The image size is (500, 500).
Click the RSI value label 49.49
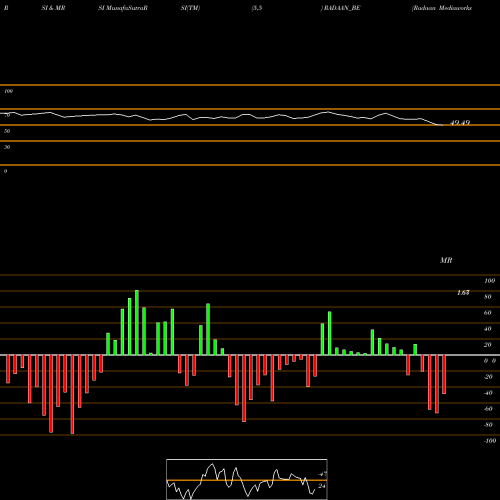tap(460, 123)
